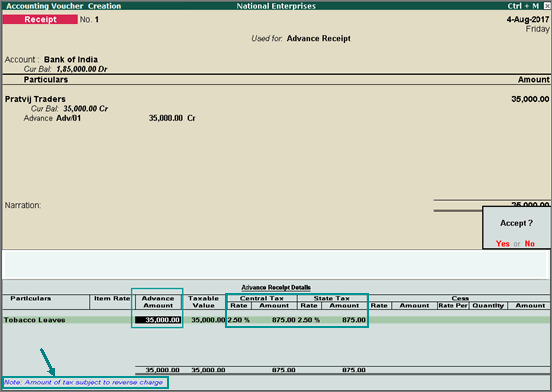This screenshot has width=552, height=392.
Task: Click the Bank of India account field
Action: tap(71, 59)
